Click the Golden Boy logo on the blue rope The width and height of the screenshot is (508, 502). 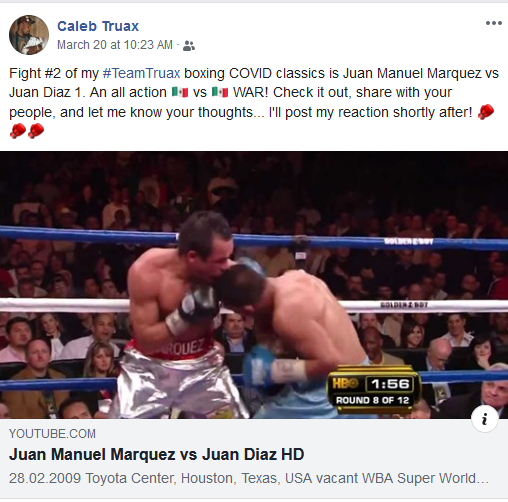[x=409, y=241]
